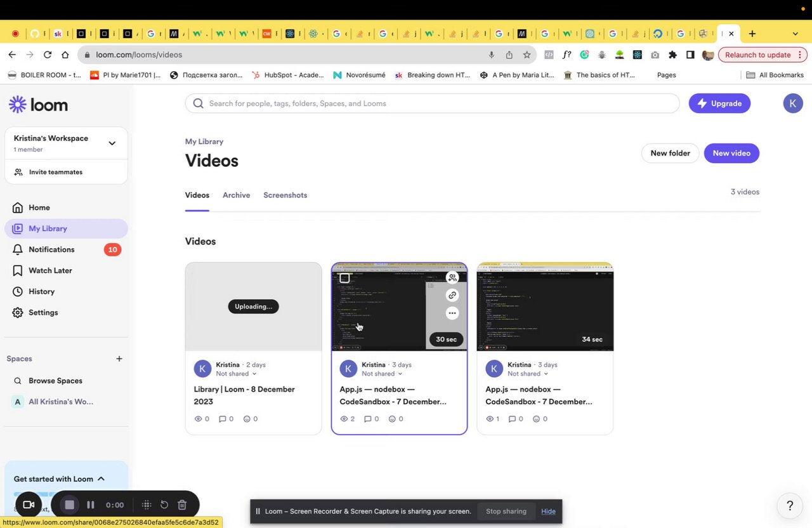The width and height of the screenshot is (812, 528).
Task: Open the Home page in sidebar
Action: pos(66,208)
